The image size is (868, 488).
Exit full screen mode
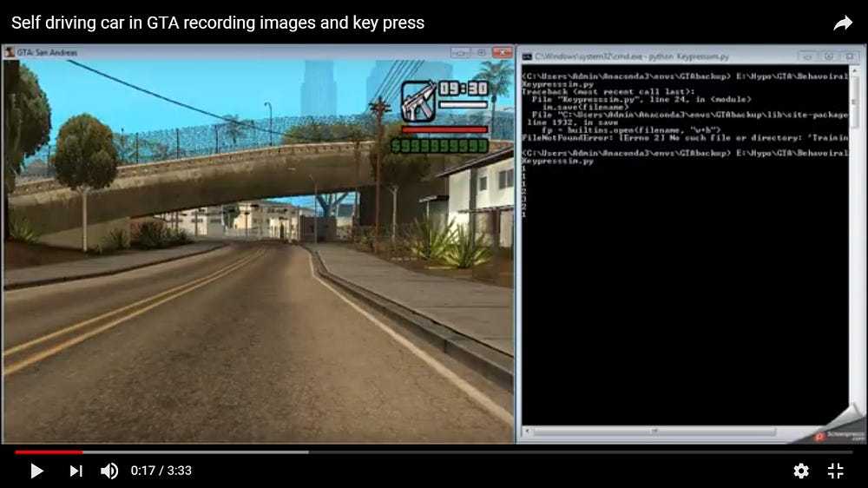pos(835,471)
